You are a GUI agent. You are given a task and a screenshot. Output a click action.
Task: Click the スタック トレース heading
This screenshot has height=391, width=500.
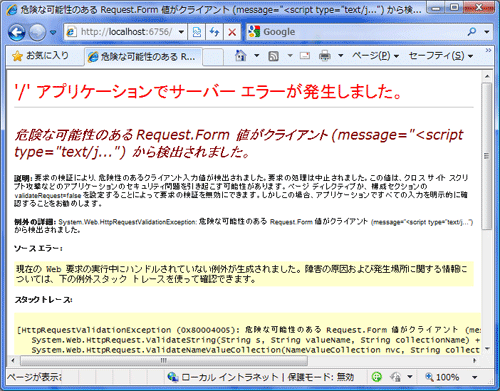[43, 300]
